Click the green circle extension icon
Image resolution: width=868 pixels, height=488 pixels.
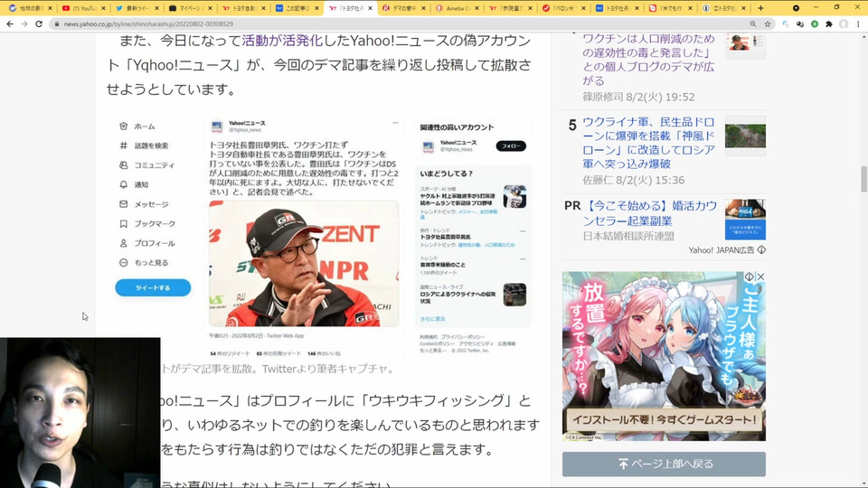(x=815, y=24)
